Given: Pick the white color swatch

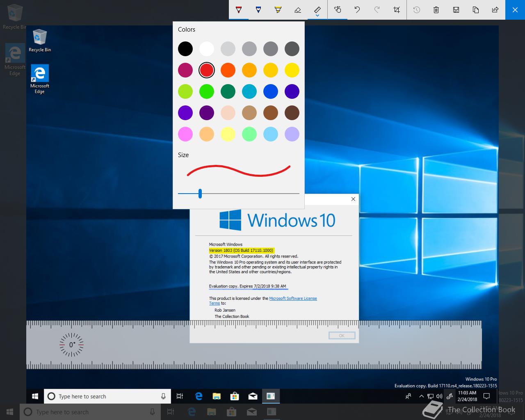Looking at the screenshot, I should point(207,49).
